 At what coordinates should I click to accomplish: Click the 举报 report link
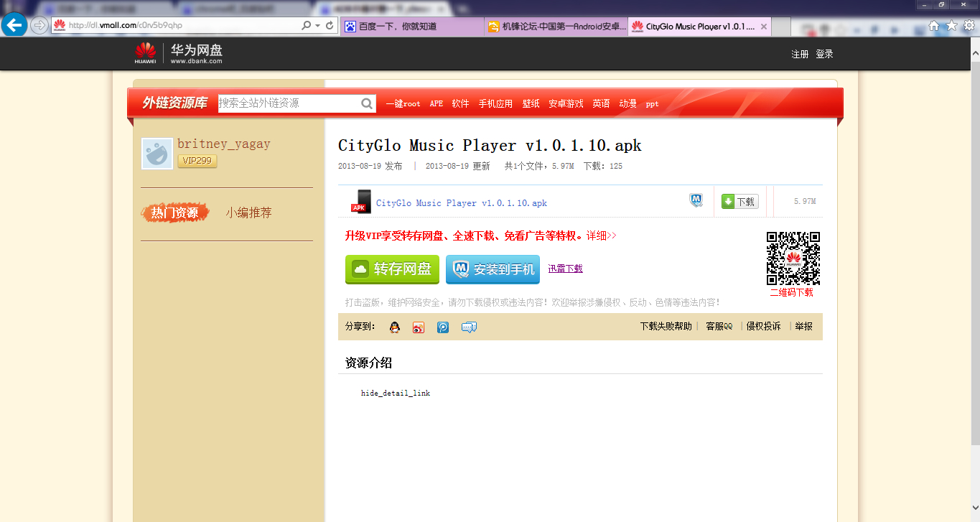[804, 326]
